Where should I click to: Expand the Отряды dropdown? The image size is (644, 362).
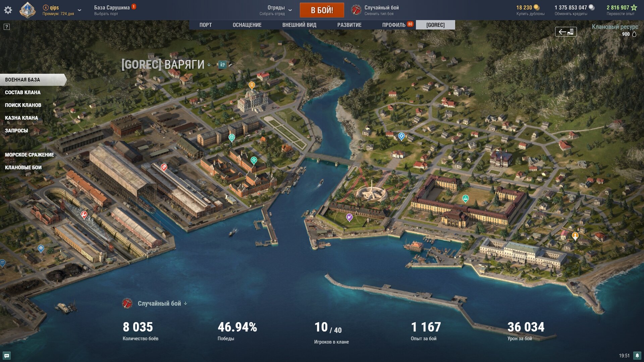click(x=290, y=10)
